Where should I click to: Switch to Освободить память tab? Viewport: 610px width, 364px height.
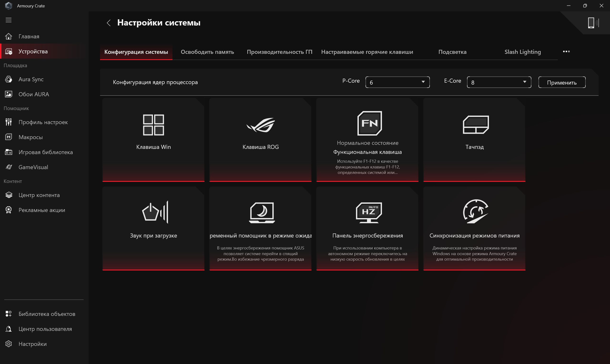click(207, 52)
